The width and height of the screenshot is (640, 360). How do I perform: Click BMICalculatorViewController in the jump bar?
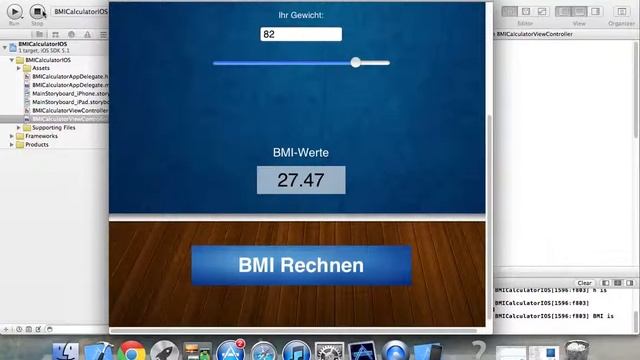[535, 34]
